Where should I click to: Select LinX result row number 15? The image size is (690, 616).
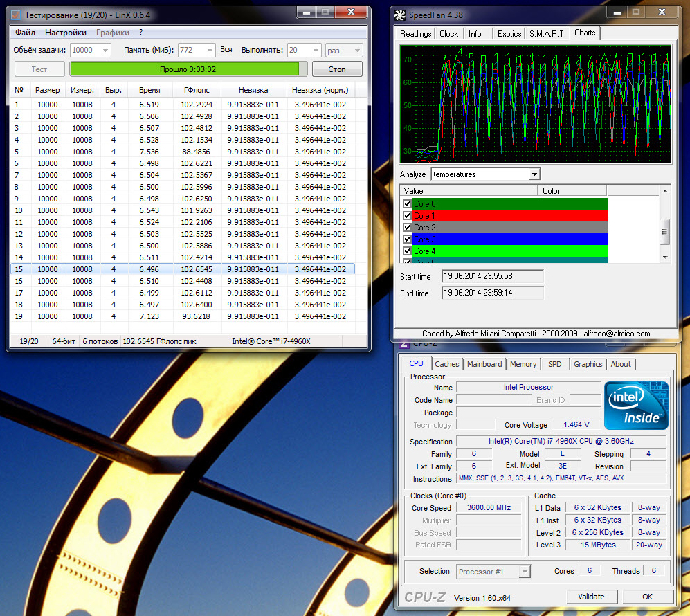182,269
